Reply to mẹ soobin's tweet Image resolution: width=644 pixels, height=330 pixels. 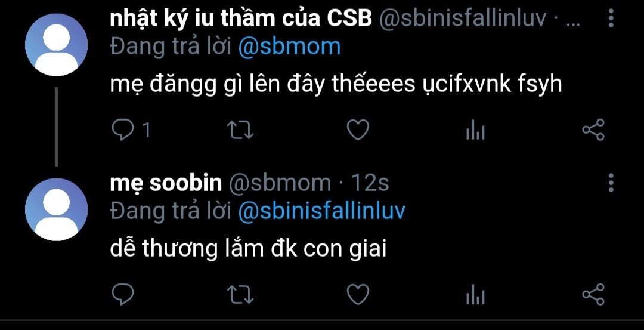point(123,294)
